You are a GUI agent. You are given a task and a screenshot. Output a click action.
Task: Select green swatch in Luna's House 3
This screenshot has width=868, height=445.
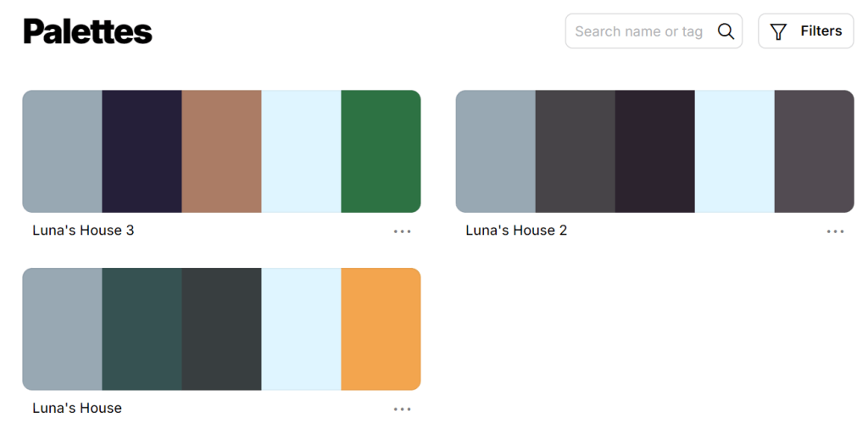381,151
